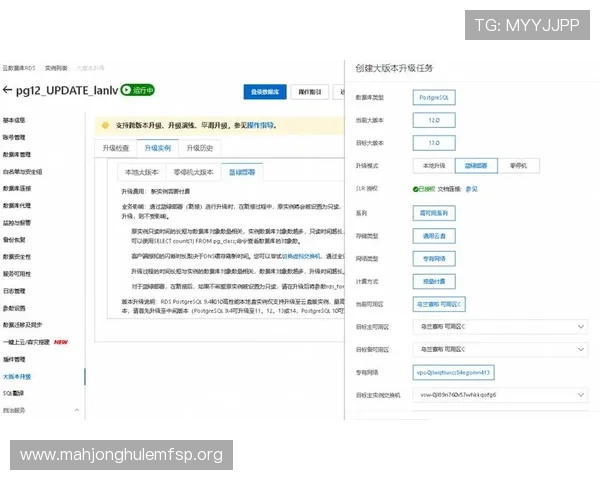The image size is (600, 480).
Task: Click the yellow notice icon in banner
Action: pos(105,125)
